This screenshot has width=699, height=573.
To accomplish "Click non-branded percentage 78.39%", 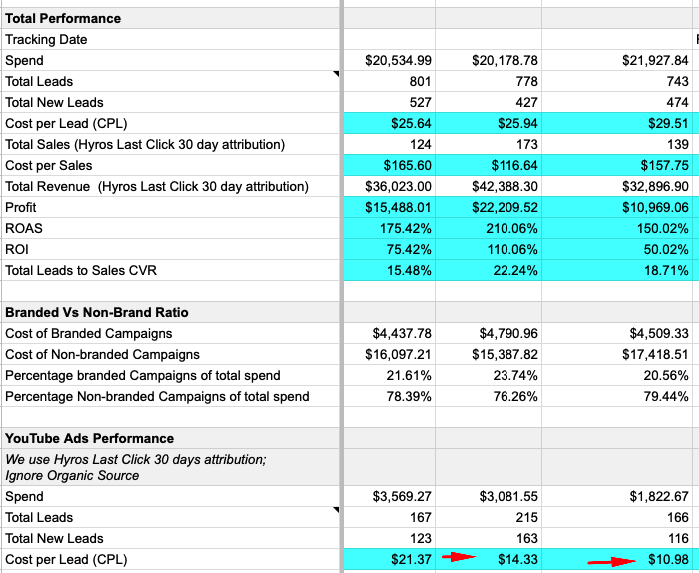I will (x=390, y=396).
